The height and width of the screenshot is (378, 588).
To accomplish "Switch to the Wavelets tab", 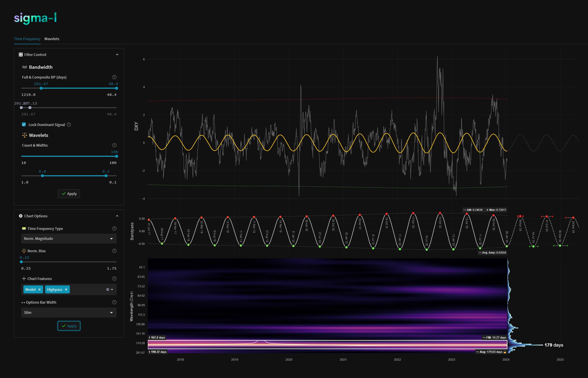I will click(x=52, y=39).
